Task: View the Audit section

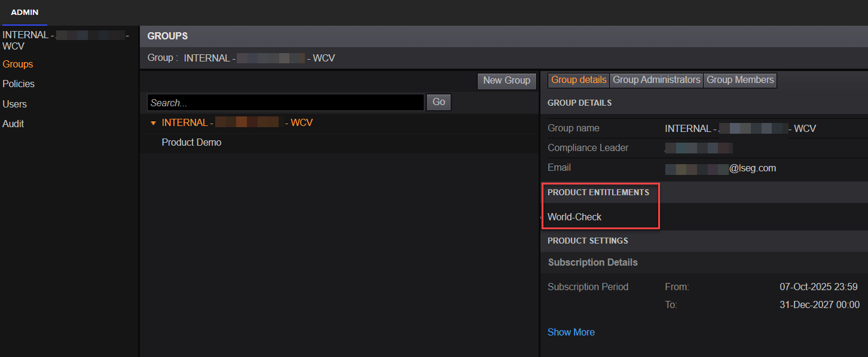Action: point(13,124)
